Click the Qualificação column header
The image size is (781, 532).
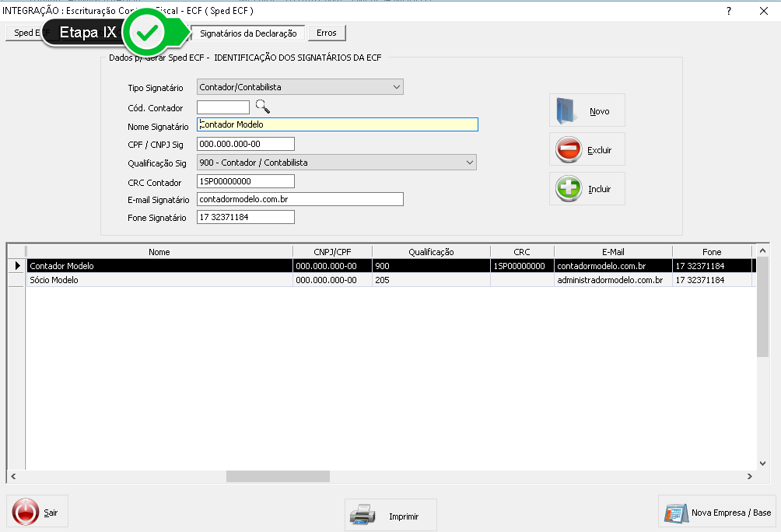[x=431, y=252]
